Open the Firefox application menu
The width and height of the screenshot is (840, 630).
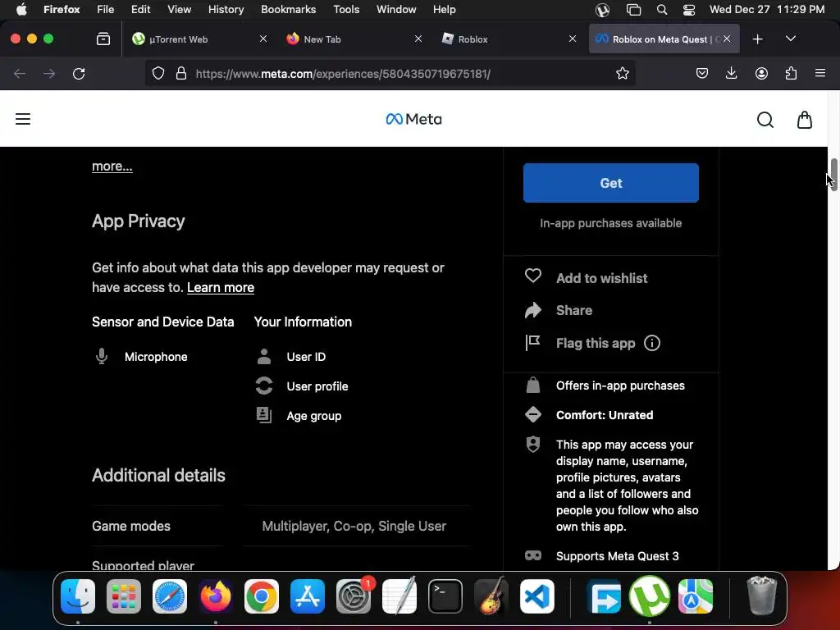[x=820, y=73]
